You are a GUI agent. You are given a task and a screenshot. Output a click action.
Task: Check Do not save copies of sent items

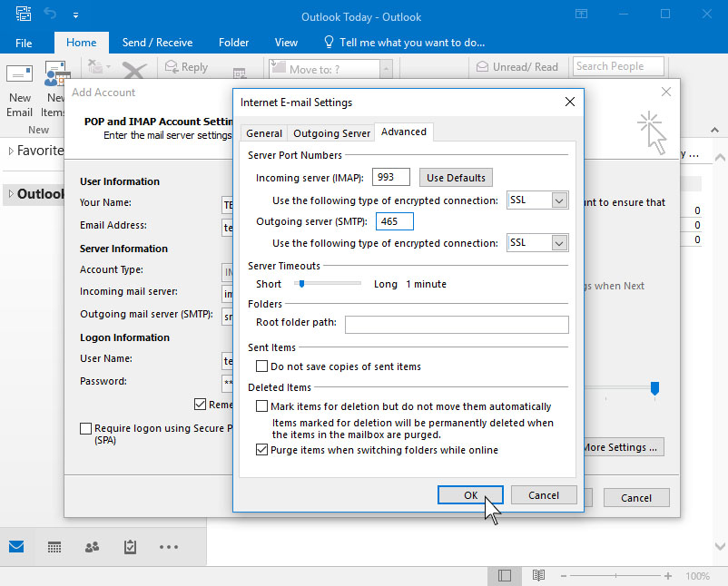[261, 366]
